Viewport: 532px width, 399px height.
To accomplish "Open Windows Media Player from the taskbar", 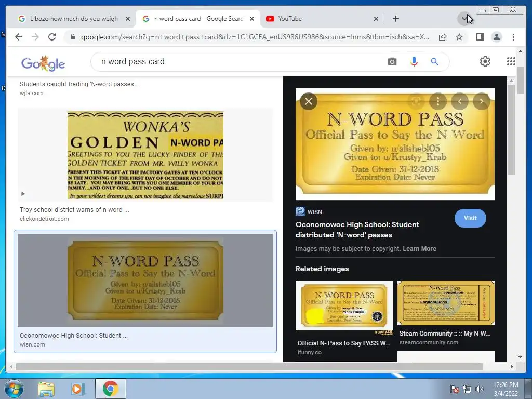I will 77,389.
